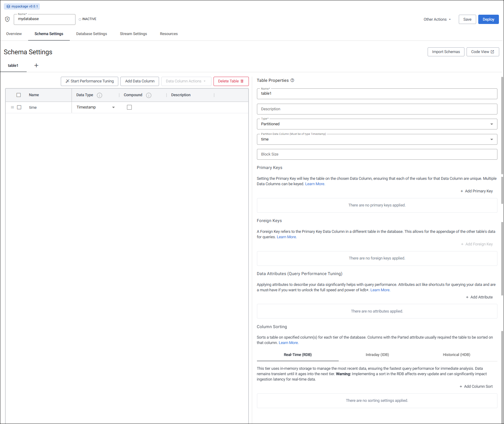This screenshot has height=424, width=504.
Task: Click the drag handle on the time row
Action: [x=12, y=107]
